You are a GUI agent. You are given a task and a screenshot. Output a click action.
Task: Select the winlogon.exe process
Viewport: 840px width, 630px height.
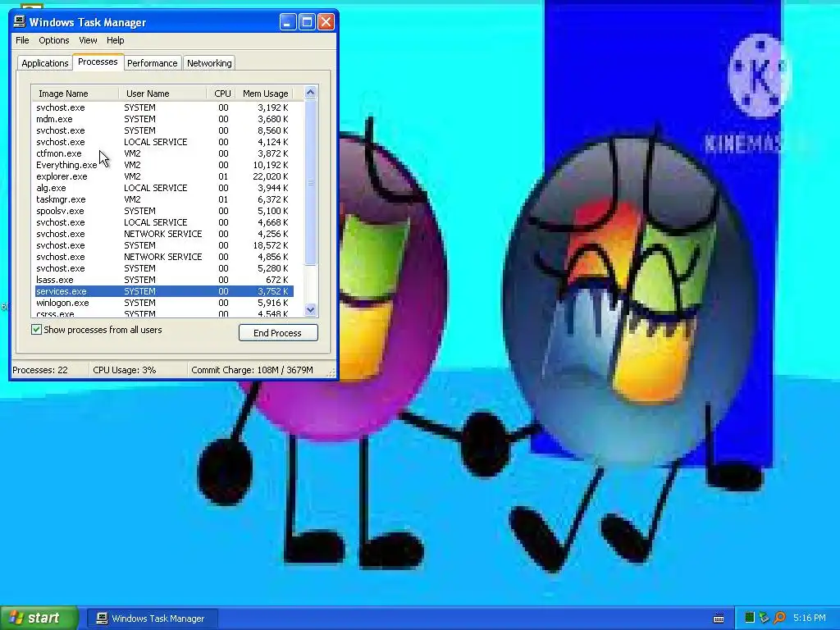tap(164, 303)
